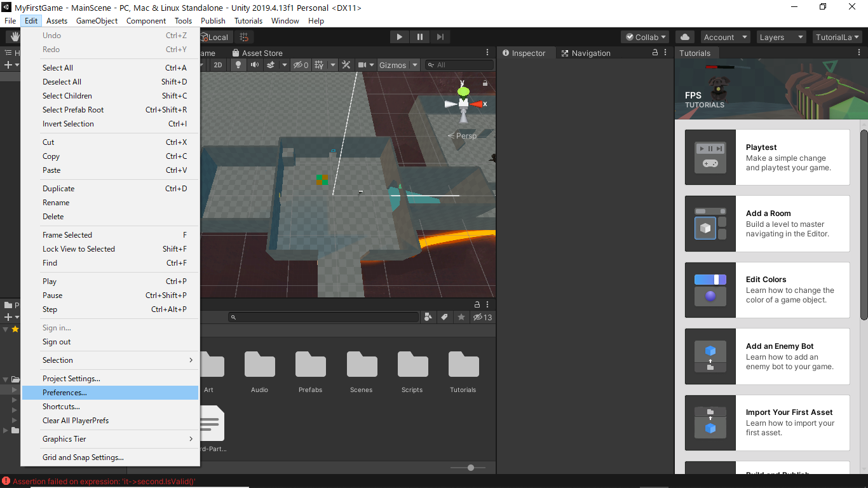Click the Gizmos toggle button

pos(393,65)
